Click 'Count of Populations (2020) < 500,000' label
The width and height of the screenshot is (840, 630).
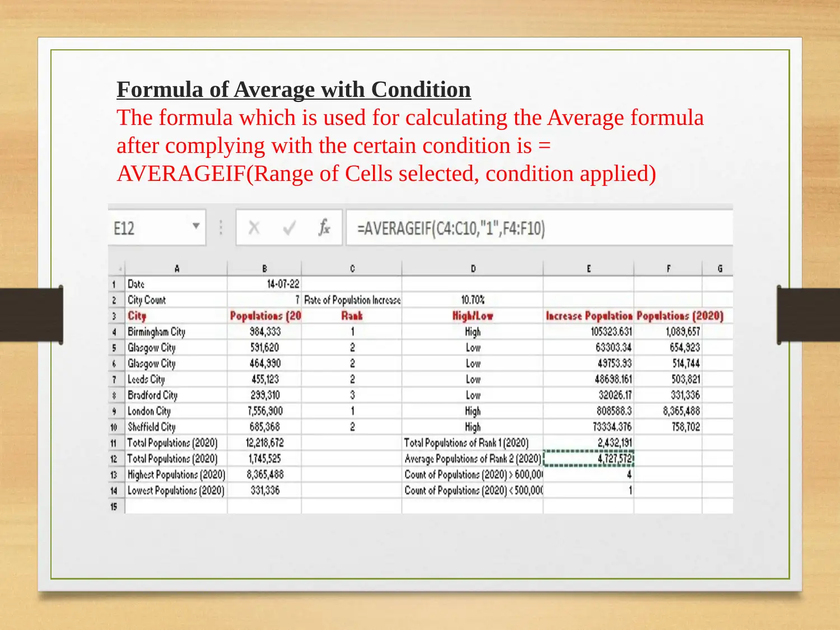[473, 491]
